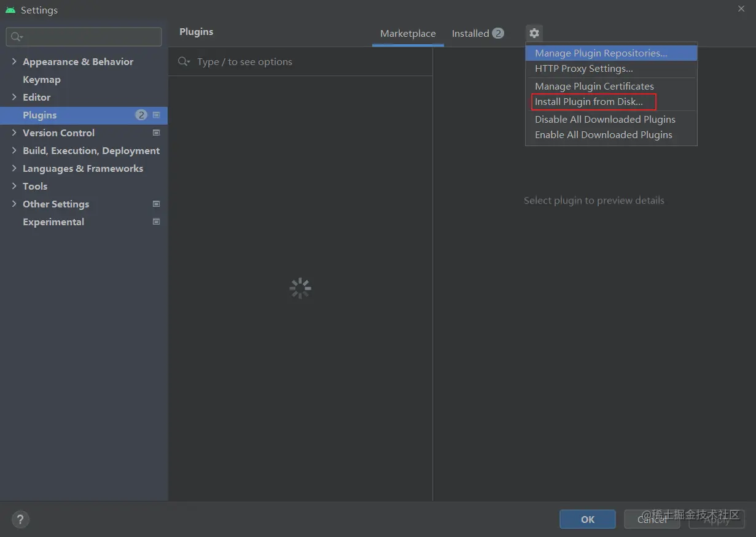Click 'Select plugin to preview details' text

(x=594, y=201)
